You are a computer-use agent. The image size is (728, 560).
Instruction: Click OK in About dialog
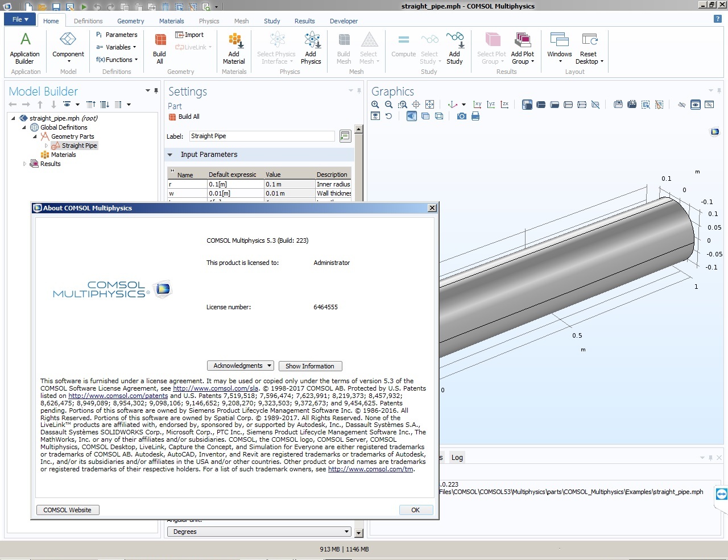pyautogui.click(x=416, y=510)
